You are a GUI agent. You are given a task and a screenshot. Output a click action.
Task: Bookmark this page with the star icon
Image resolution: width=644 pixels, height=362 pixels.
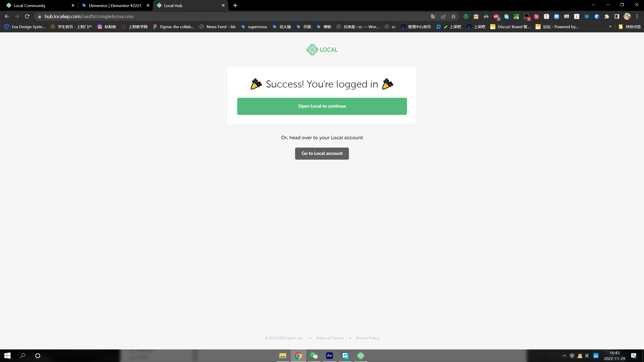point(453,17)
